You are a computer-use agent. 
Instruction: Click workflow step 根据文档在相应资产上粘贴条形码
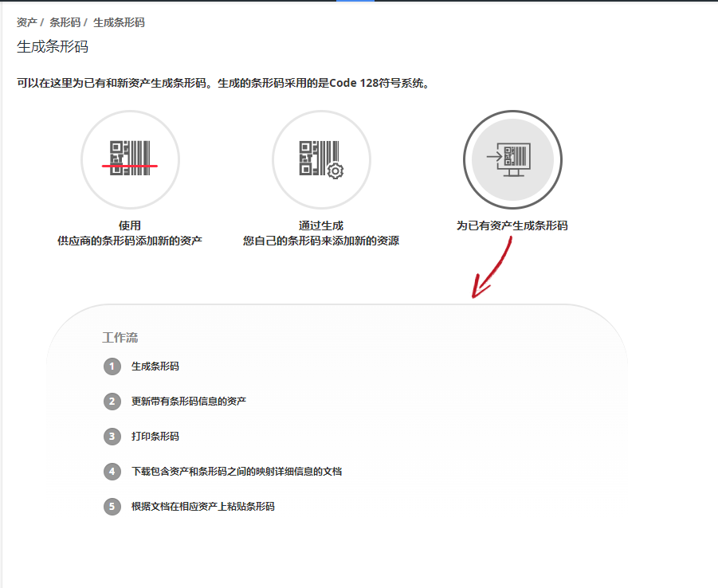[203, 507]
